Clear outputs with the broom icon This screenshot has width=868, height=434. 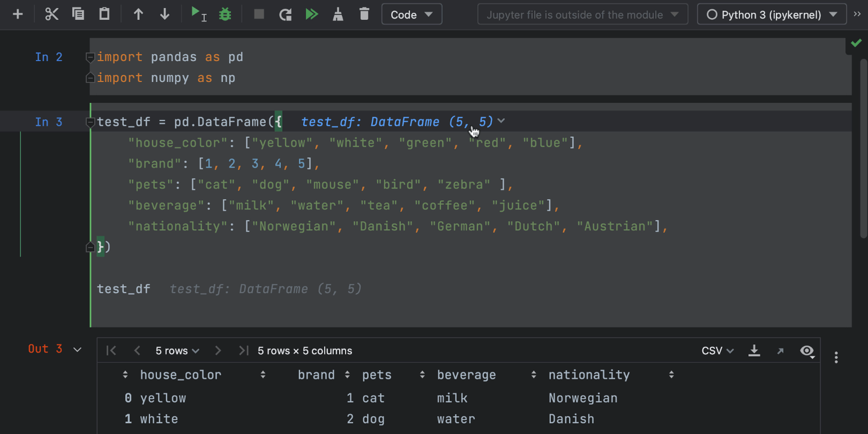click(338, 14)
